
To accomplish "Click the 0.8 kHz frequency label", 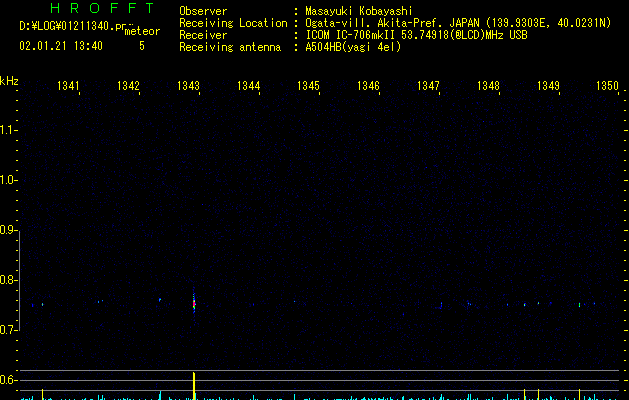I will (x=8, y=280).
